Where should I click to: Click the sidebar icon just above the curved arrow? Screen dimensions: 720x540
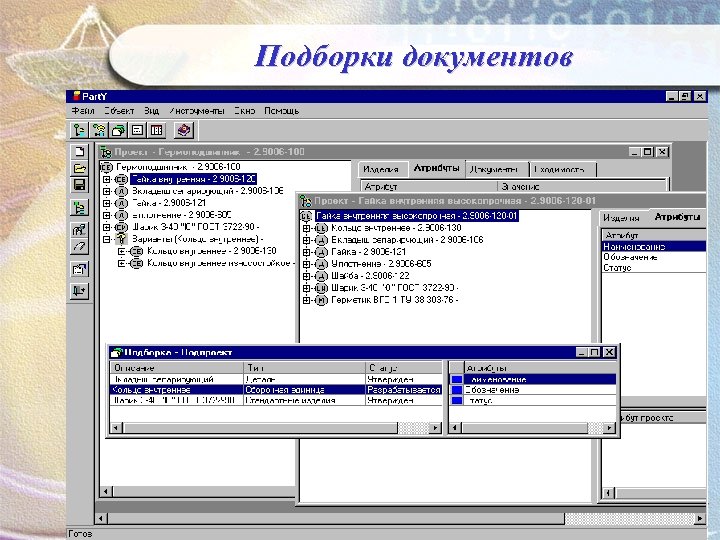tap(79, 229)
